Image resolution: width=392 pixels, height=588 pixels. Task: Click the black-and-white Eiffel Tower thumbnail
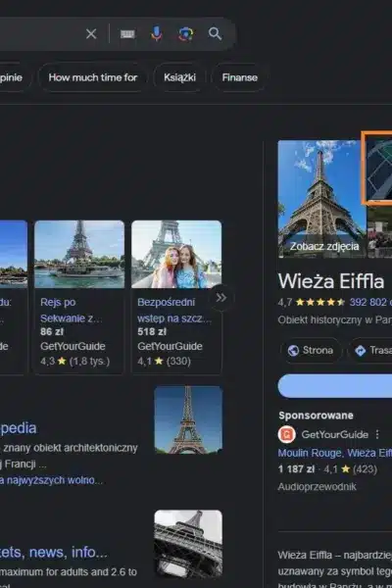coord(188,543)
